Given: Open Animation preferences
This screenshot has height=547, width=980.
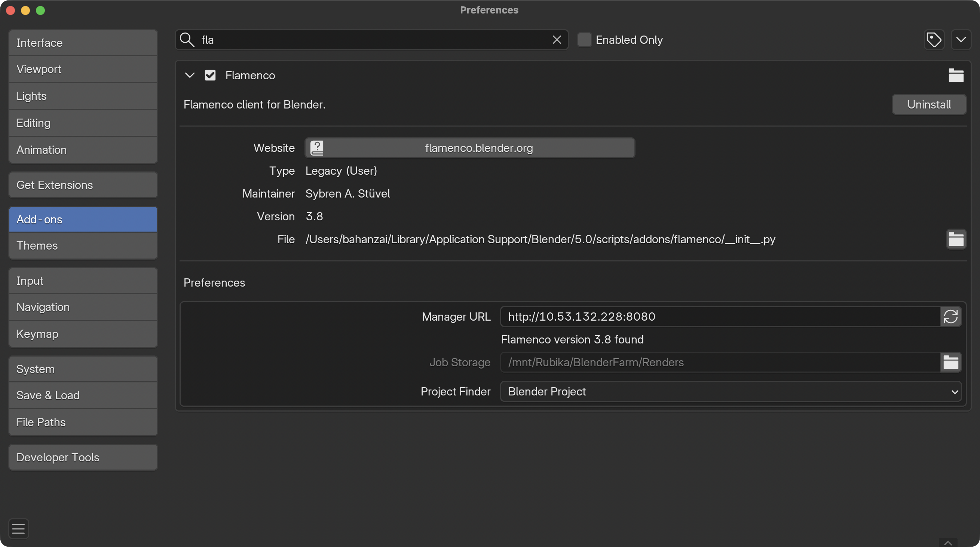Looking at the screenshot, I should [83, 150].
